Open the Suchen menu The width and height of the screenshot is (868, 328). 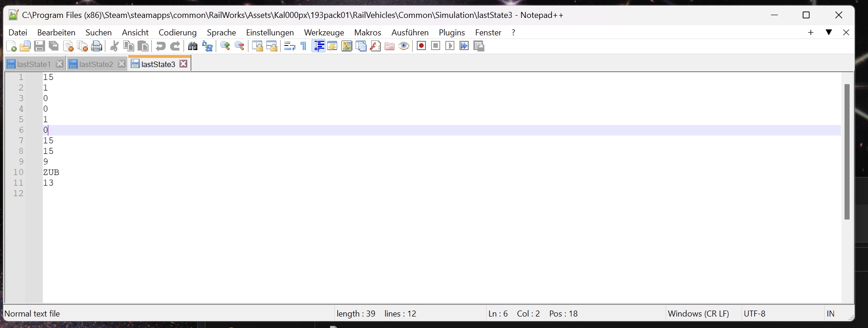98,33
